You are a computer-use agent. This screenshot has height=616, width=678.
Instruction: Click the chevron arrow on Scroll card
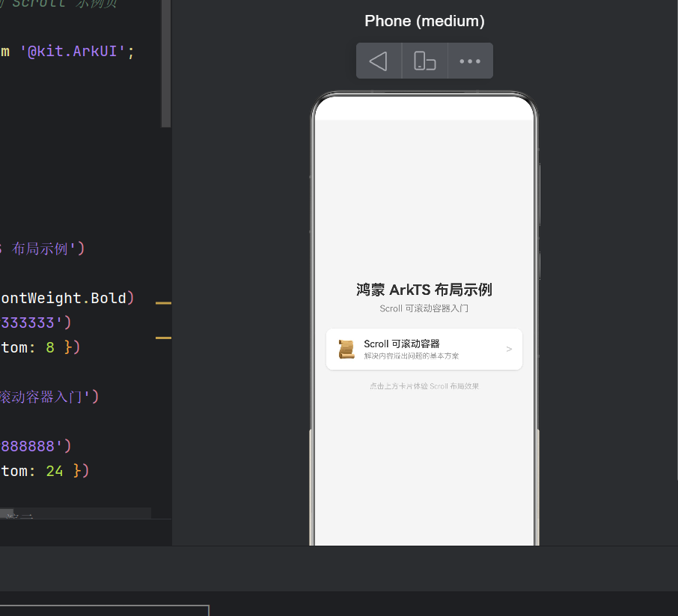pyautogui.click(x=509, y=349)
